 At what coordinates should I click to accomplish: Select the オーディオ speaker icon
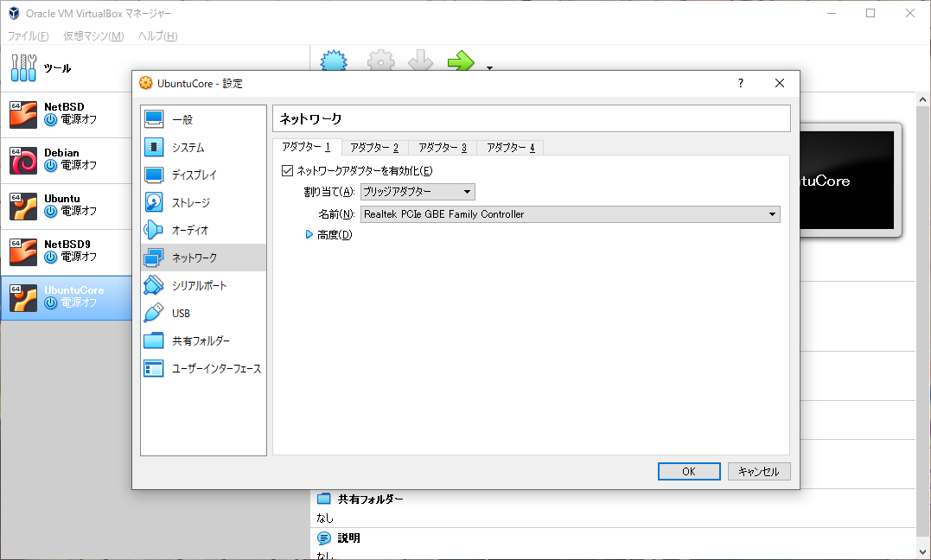pos(154,230)
